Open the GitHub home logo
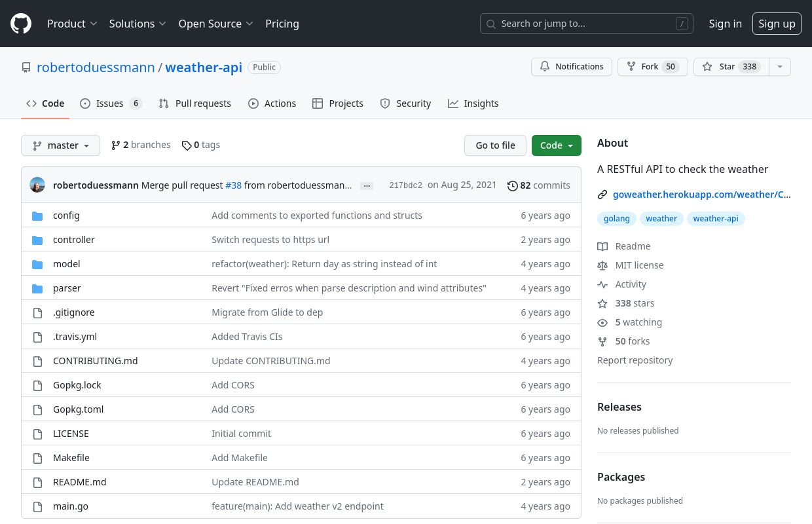The width and height of the screenshot is (812, 524). (x=21, y=24)
